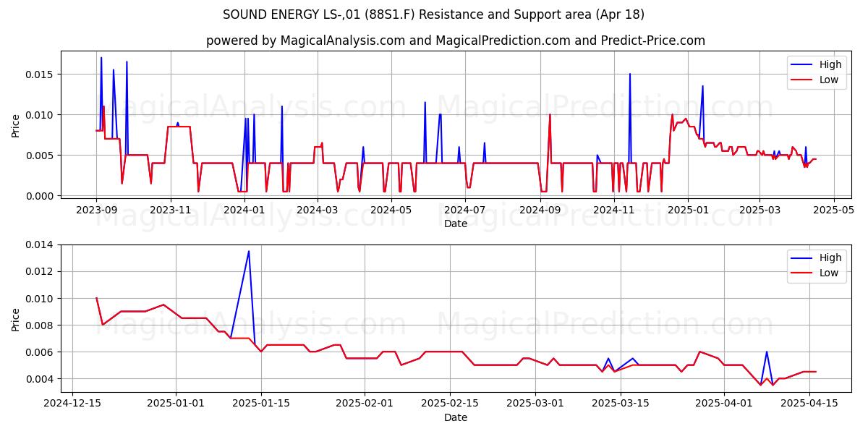Click the 'Price' axis title of top chart
The image size is (868, 434).
[16, 126]
